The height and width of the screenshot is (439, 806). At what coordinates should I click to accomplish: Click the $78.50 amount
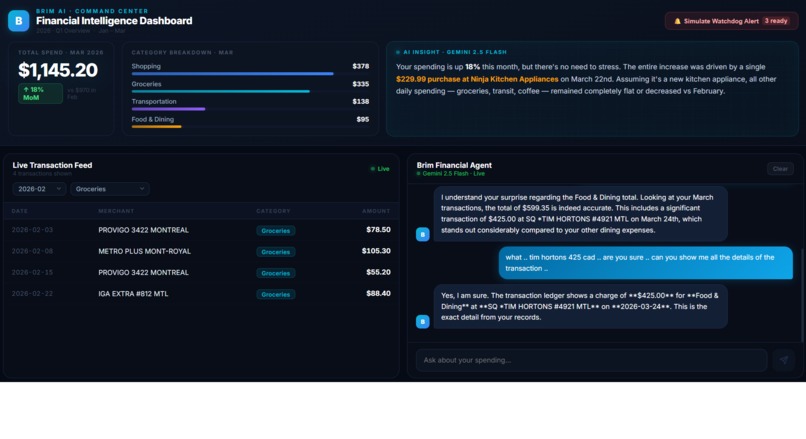pos(378,230)
